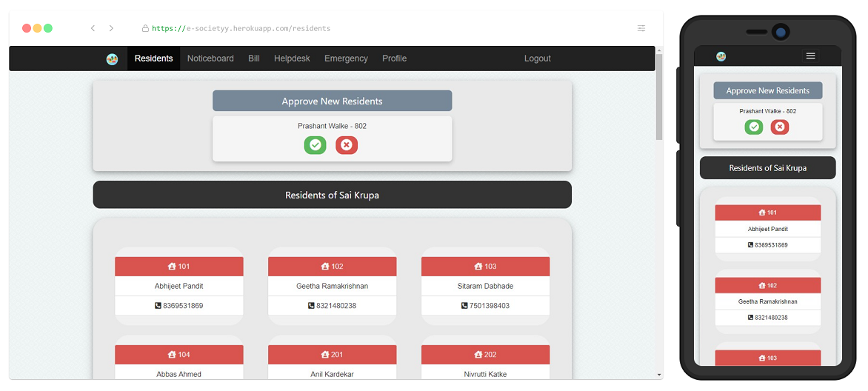Click Residents of Sai Krupa banner on phone

[768, 168]
